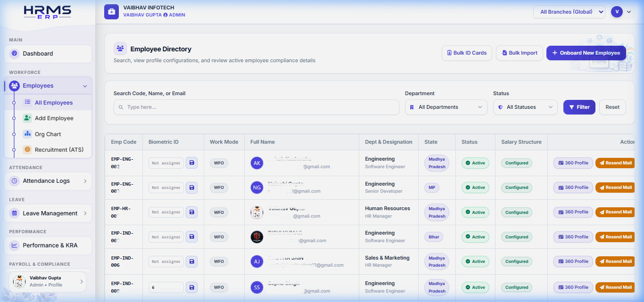Open Add Employee from the sidebar
This screenshot has height=302, width=644.
click(x=54, y=118)
